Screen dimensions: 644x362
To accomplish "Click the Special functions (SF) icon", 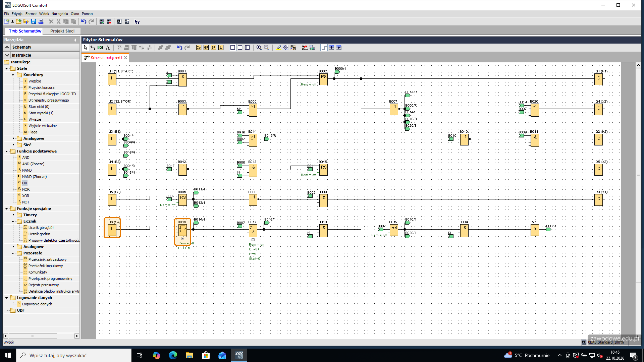I will pyautogui.click(x=213, y=48).
